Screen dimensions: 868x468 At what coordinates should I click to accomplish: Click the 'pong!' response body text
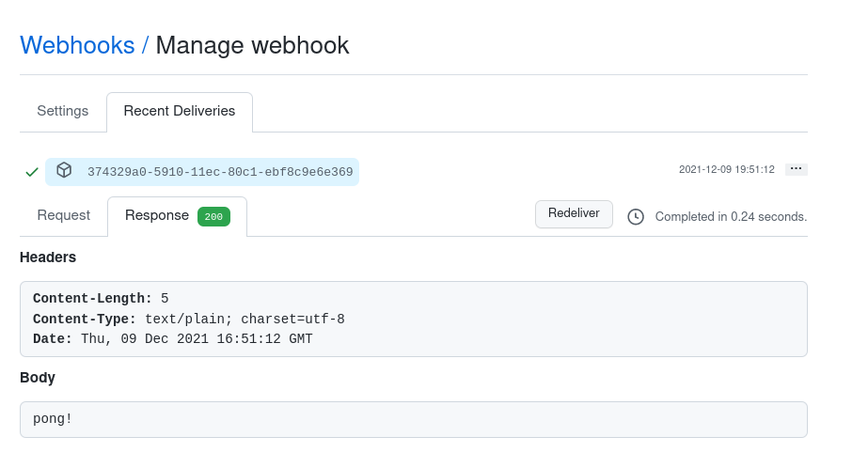pyautogui.click(x=53, y=418)
